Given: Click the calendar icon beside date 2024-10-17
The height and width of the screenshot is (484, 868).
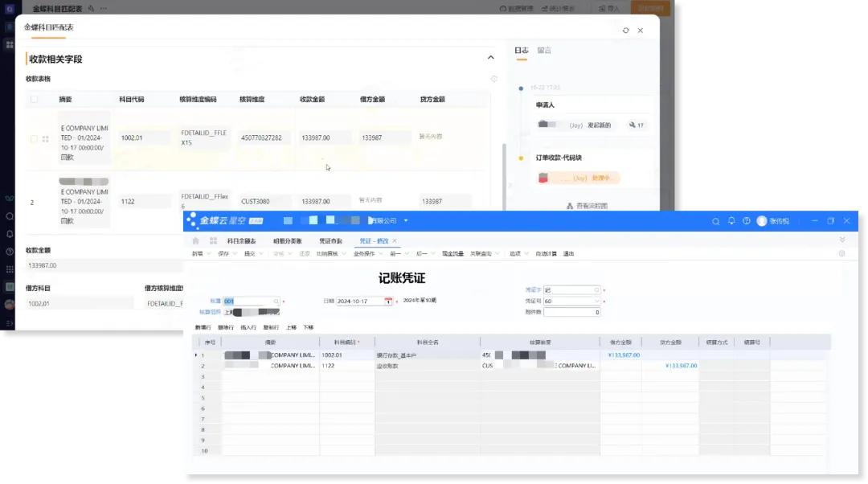Looking at the screenshot, I should point(388,301).
